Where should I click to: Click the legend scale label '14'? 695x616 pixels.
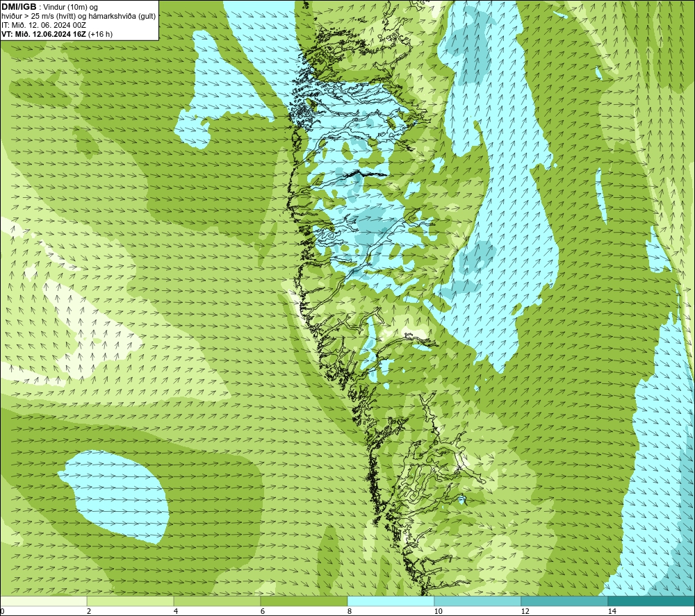point(612,612)
